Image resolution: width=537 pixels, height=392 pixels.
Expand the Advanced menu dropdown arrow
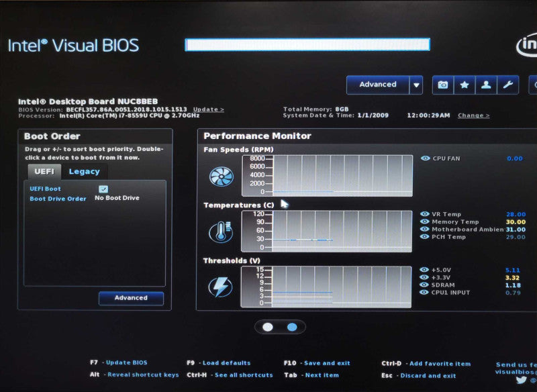click(416, 85)
